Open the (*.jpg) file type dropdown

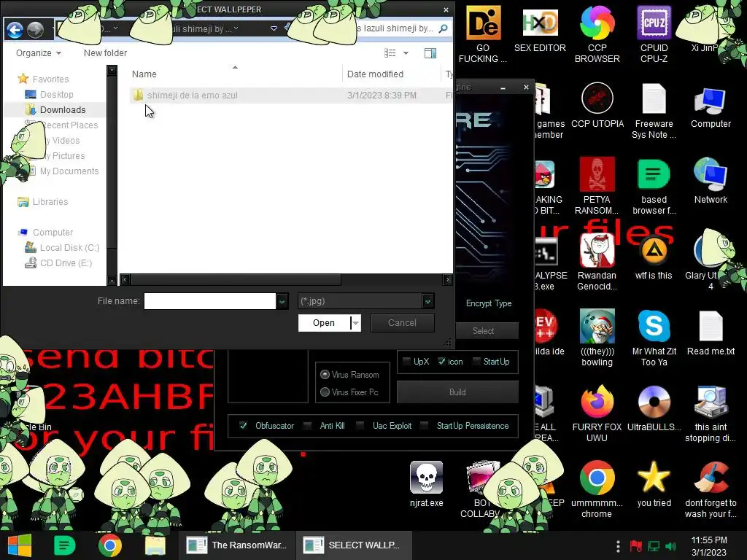click(x=427, y=301)
